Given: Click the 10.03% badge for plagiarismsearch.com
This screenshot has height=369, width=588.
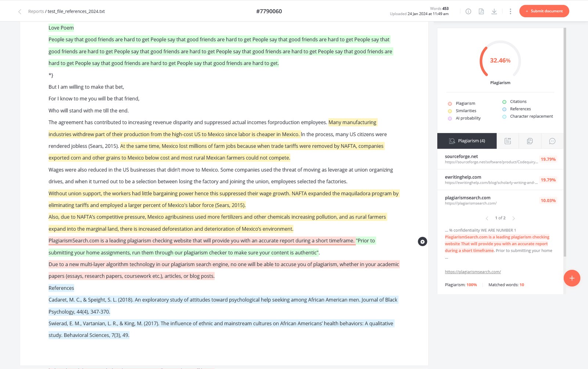Looking at the screenshot, I should (x=548, y=201).
